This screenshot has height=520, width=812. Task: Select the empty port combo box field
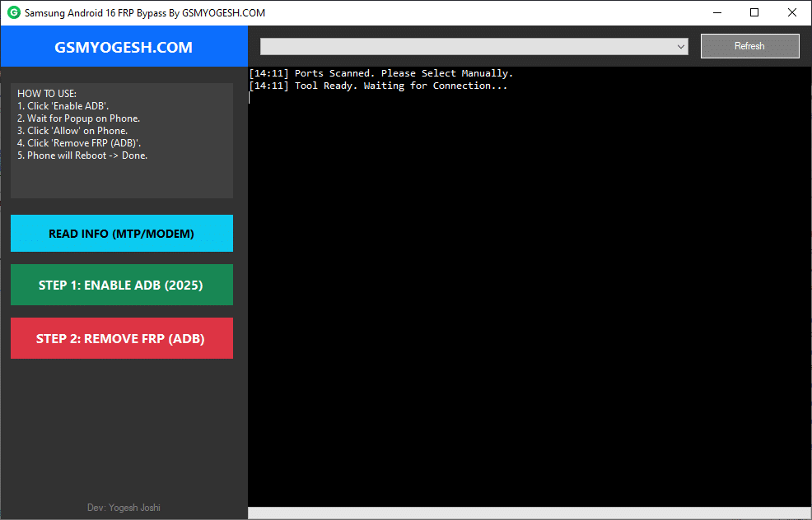click(x=461, y=46)
